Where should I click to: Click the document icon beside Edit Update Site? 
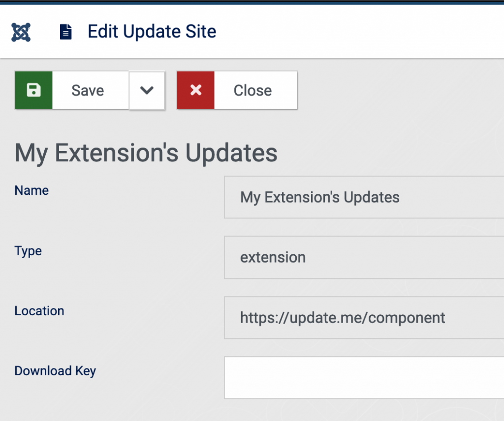(x=66, y=32)
